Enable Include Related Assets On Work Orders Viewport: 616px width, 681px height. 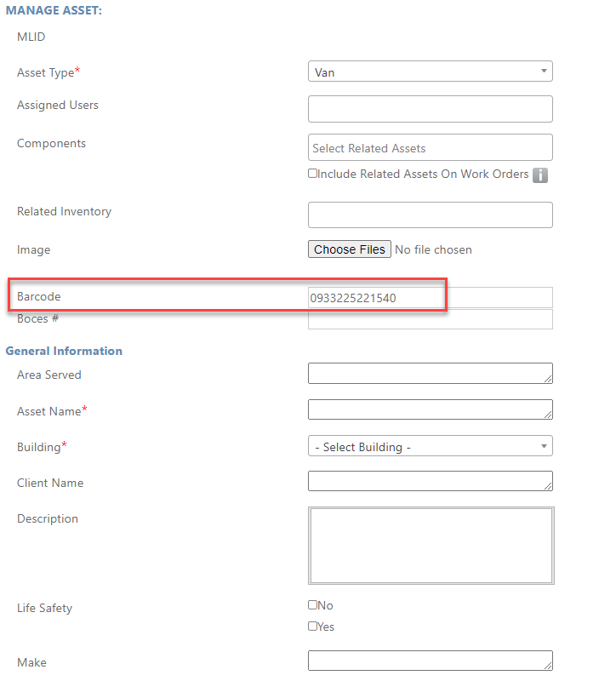pyautogui.click(x=312, y=174)
